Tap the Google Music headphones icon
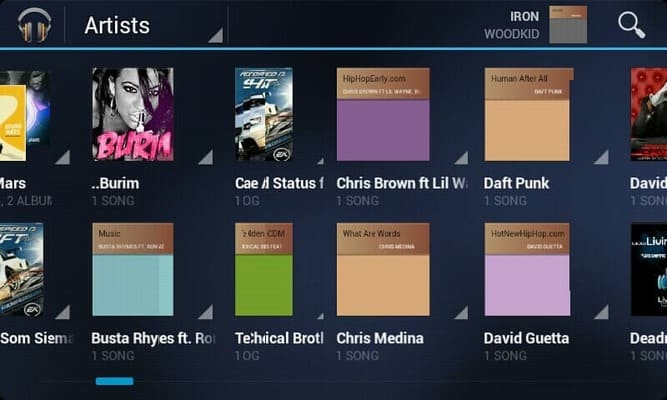This screenshot has height=400, width=667. coord(34,25)
